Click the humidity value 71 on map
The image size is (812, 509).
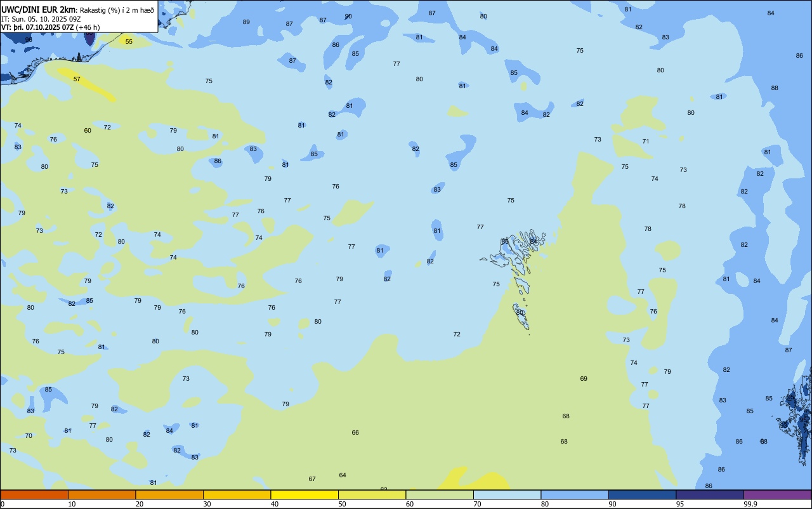coord(646,142)
